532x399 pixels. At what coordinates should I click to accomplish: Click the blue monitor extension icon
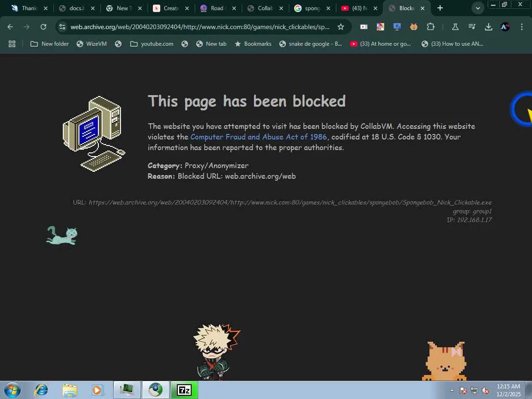(x=397, y=27)
